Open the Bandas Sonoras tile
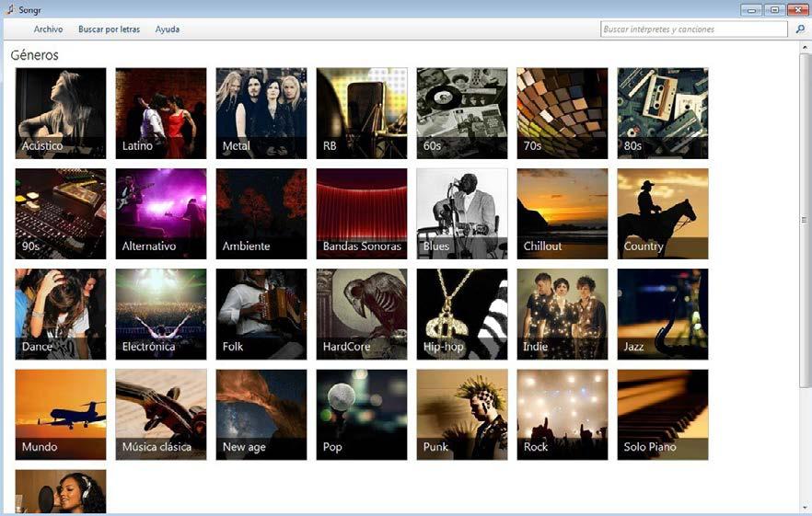 362,213
